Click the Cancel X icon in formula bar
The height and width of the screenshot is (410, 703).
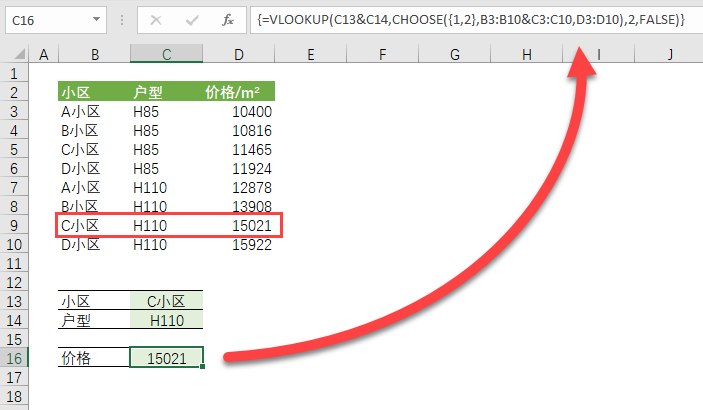[156, 20]
